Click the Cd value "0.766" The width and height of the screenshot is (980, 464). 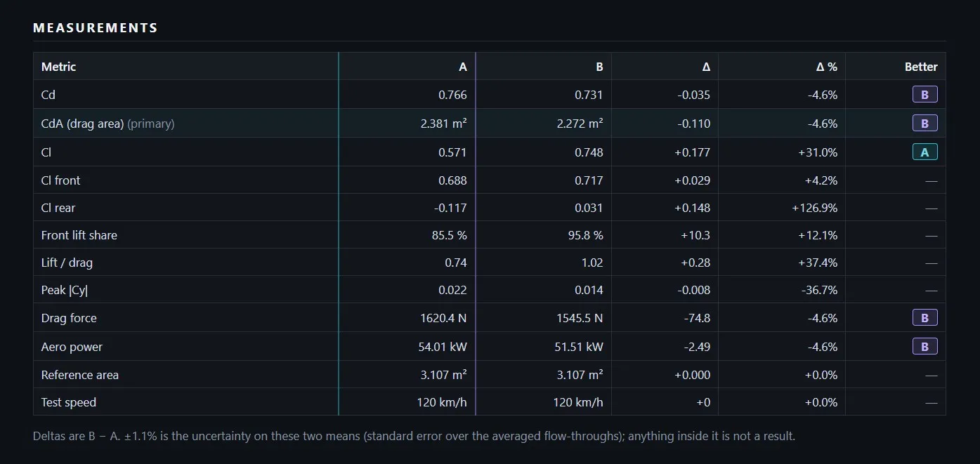[452, 95]
